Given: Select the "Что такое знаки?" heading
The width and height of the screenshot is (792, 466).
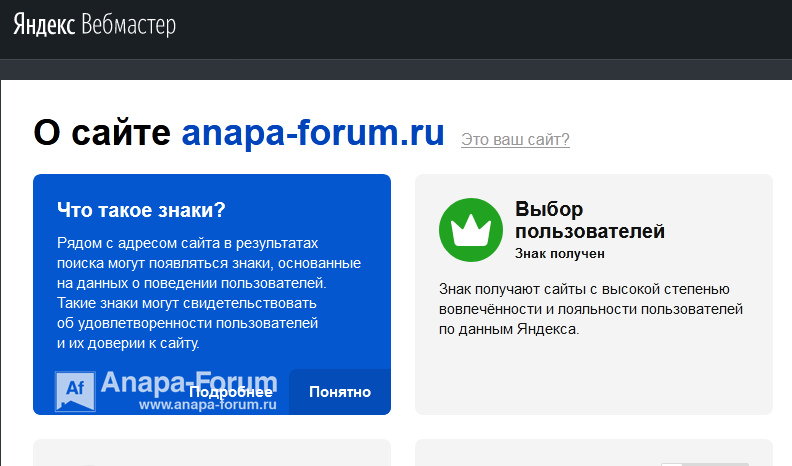Looking at the screenshot, I should [141, 210].
